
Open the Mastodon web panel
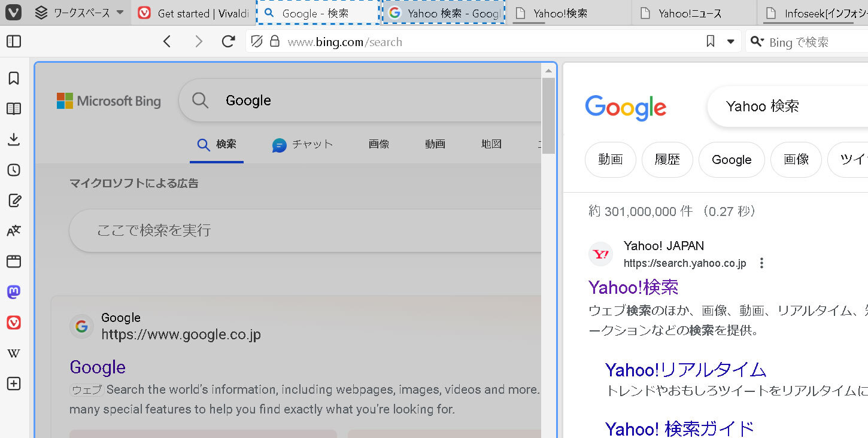click(14, 292)
